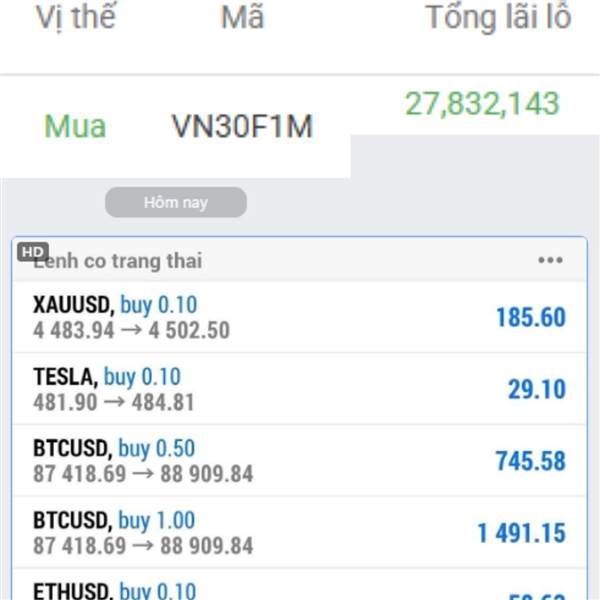Sort by the Tổng lãi lỗ column header
The image size is (600, 600).
click(497, 18)
